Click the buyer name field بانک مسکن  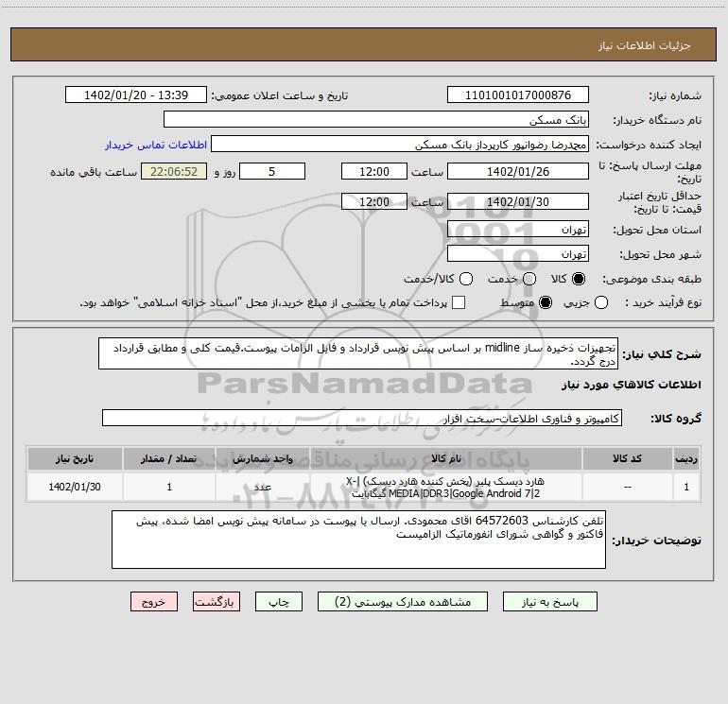376,120
